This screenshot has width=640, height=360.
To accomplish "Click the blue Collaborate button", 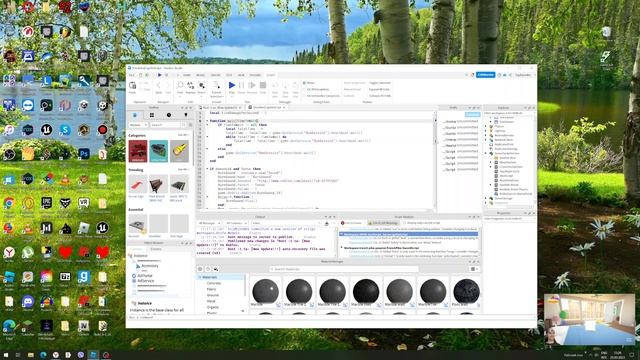I will pyautogui.click(x=485, y=75).
